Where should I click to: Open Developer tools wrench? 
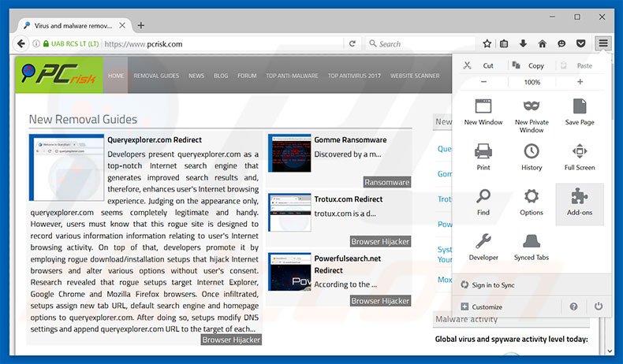point(483,247)
